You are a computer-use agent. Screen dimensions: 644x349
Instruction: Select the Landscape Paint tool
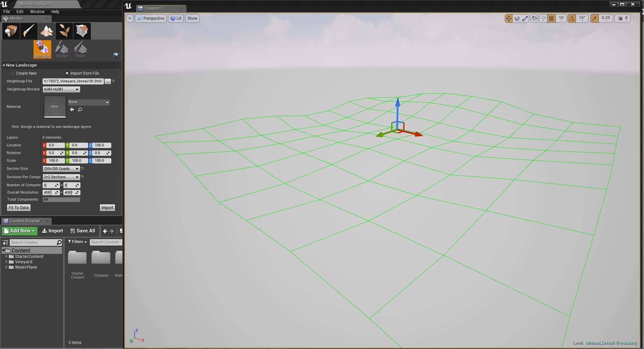tap(80, 50)
